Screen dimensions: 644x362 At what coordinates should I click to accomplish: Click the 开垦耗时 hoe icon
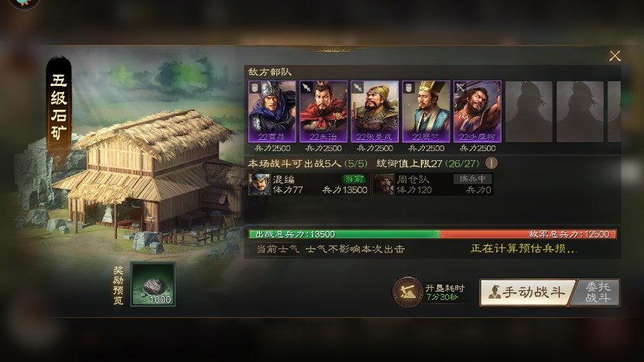407,292
